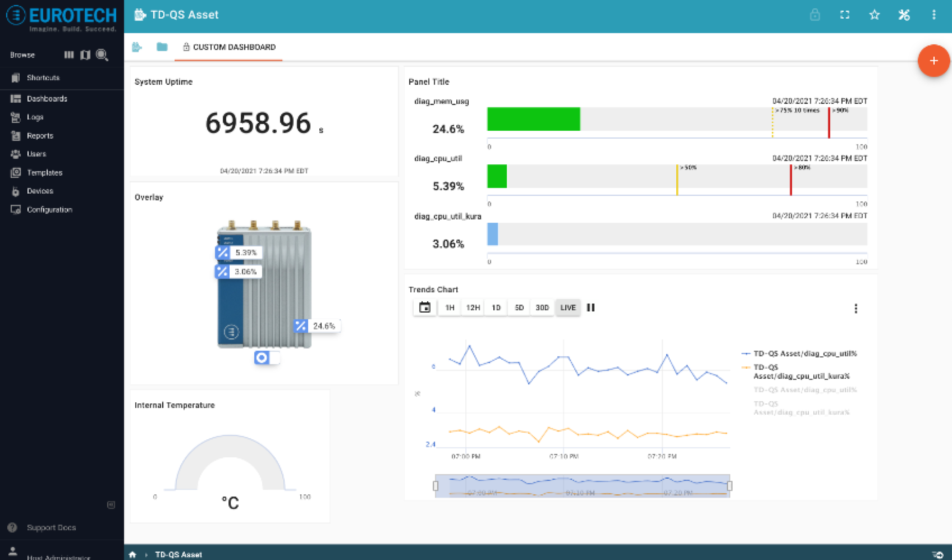The image size is (952, 560).
Task: Star the TD-QS Asset dashboard
Action: (875, 15)
